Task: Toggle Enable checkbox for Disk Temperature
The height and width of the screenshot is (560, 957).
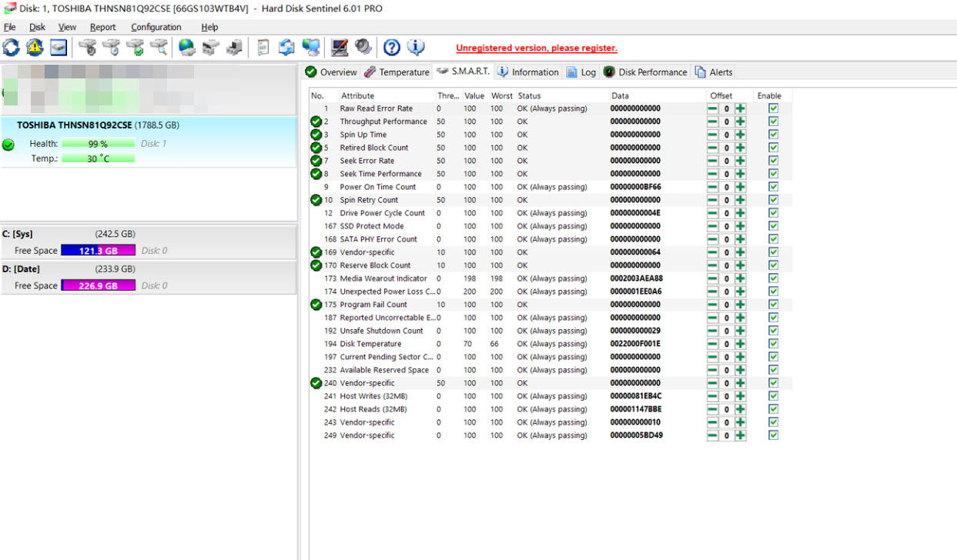Action: tap(773, 344)
